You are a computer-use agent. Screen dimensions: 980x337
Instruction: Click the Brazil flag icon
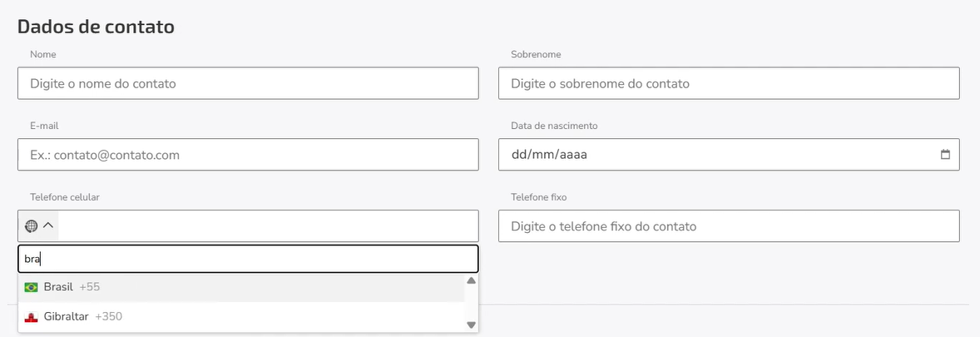31,287
